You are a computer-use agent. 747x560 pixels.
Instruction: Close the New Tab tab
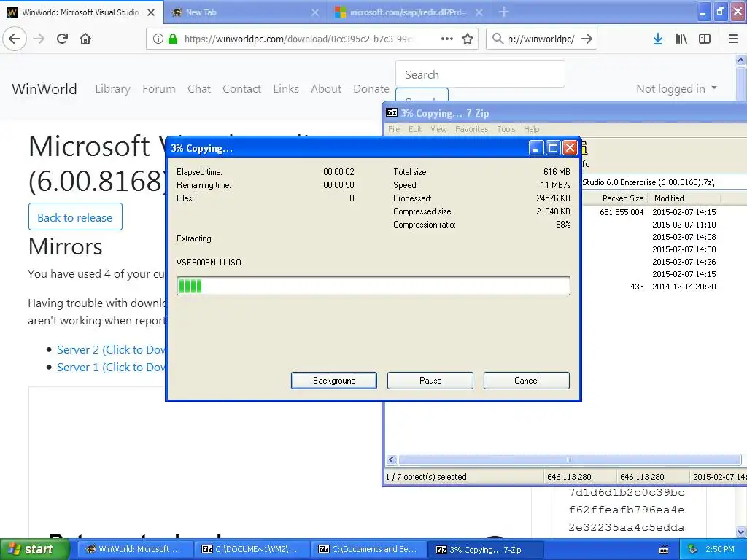[315, 12]
